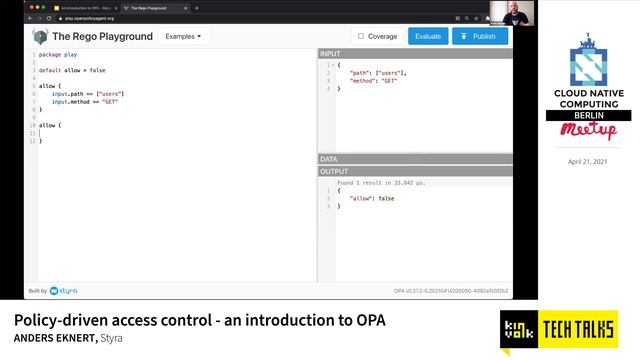
Task: Click '"allow": false' in OUTPUT panel
Action: [372, 198]
